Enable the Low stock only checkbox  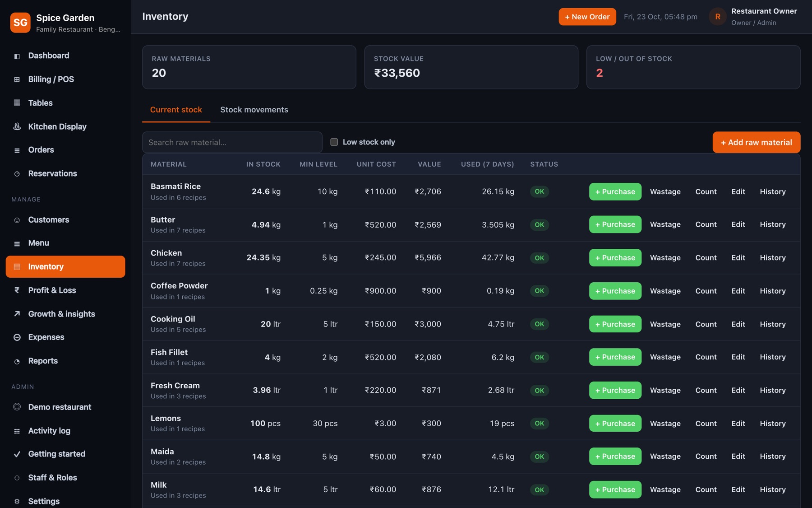pos(334,142)
